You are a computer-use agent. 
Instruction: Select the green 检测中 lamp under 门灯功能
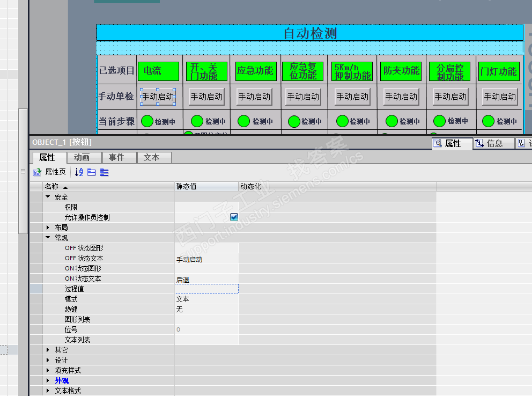[488, 121]
